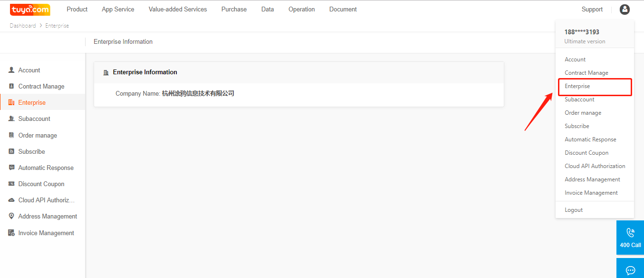Click the tuya.com logo
Viewport: 644px width, 278px height.
point(30,10)
